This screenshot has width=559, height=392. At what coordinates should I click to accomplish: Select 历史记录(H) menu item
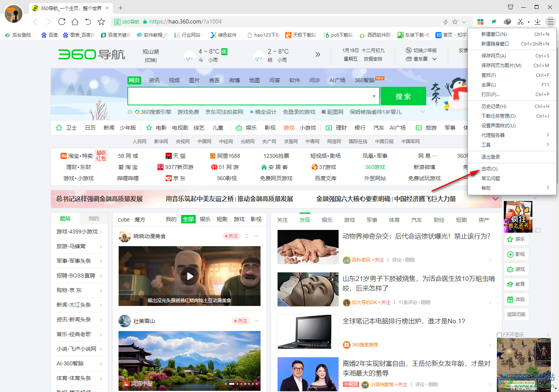tap(512, 106)
